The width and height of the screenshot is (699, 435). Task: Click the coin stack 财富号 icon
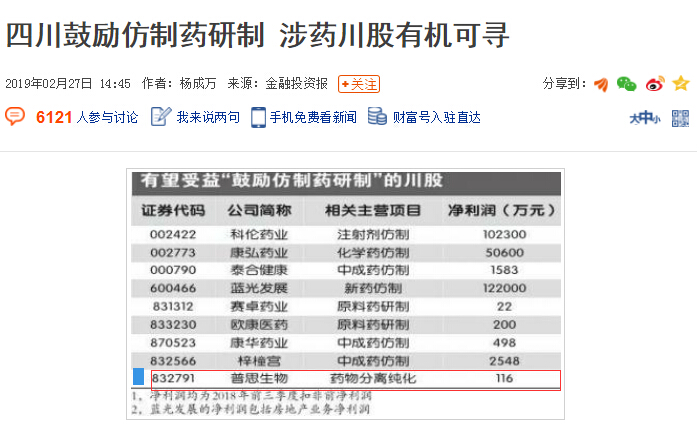click(x=377, y=117)
